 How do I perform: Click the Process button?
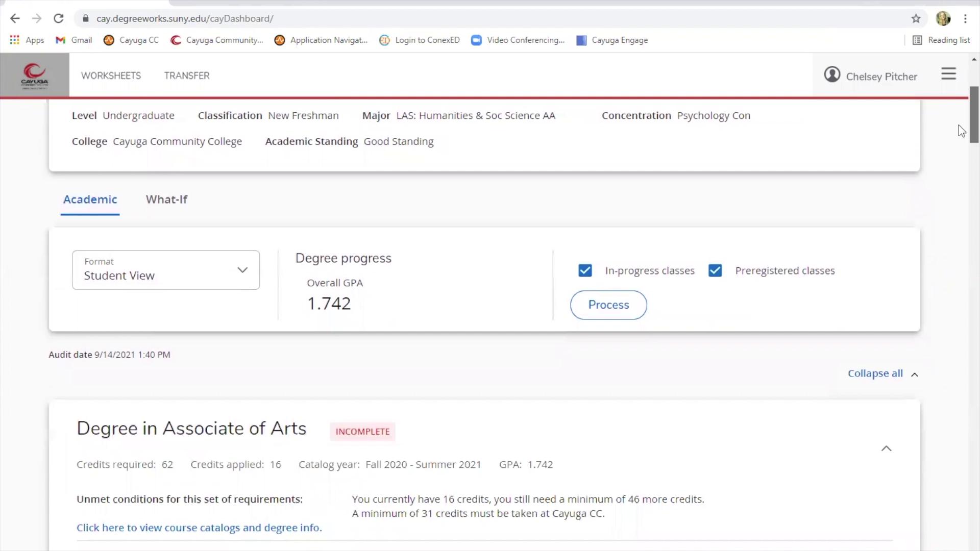(608, 305)
